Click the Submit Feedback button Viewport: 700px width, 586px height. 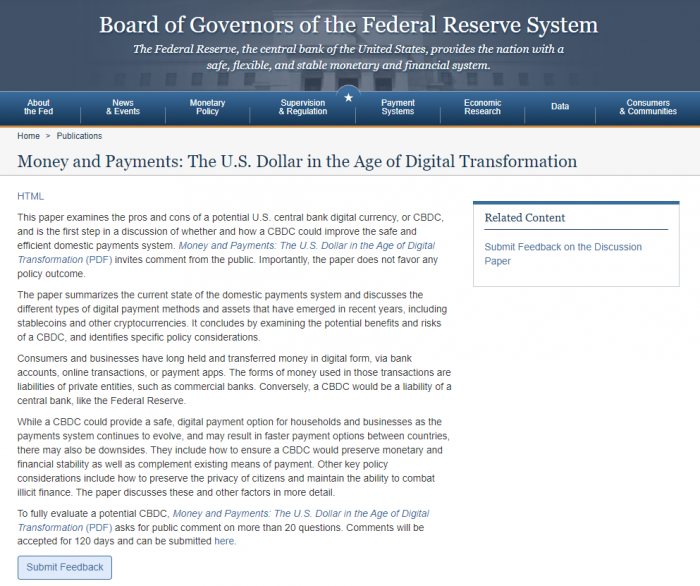point(65,567)
